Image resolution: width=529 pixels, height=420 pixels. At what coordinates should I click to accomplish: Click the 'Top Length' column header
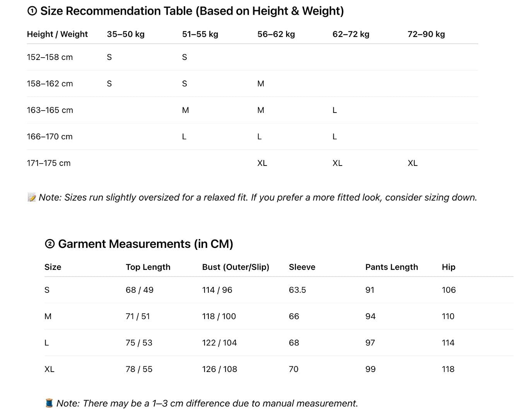[x=148, y=267]
